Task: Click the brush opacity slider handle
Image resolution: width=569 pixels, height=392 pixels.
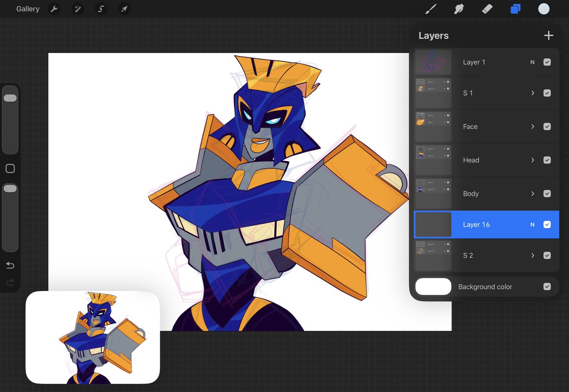Action: pos(10,189)
